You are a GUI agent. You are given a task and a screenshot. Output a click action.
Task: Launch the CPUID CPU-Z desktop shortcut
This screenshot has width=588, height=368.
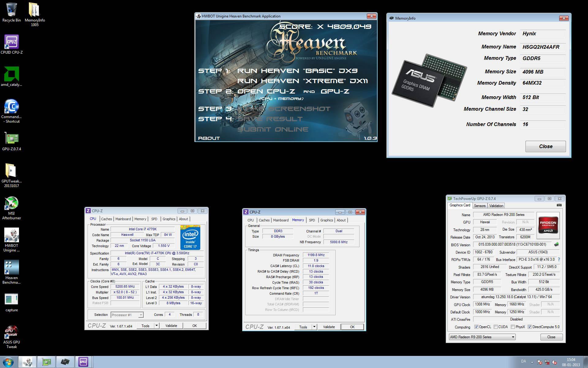tap(12, 44)
